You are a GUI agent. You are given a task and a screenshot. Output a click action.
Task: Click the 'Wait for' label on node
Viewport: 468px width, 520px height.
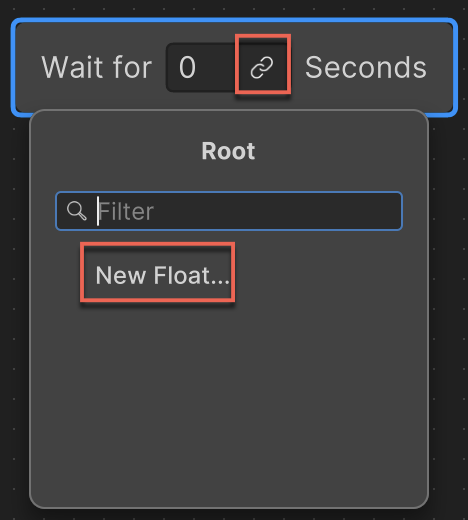pyautogui.click(x=97, y=67)
